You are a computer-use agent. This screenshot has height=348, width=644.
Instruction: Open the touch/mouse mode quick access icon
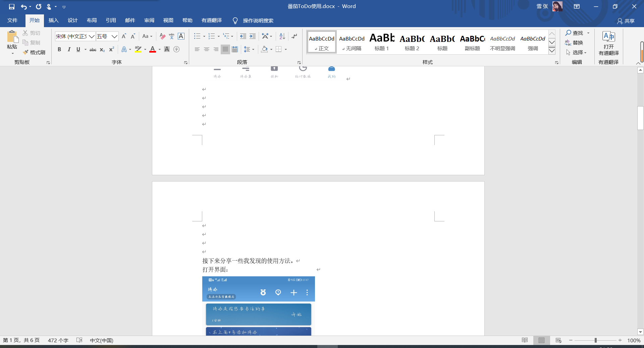coord(49,7)
